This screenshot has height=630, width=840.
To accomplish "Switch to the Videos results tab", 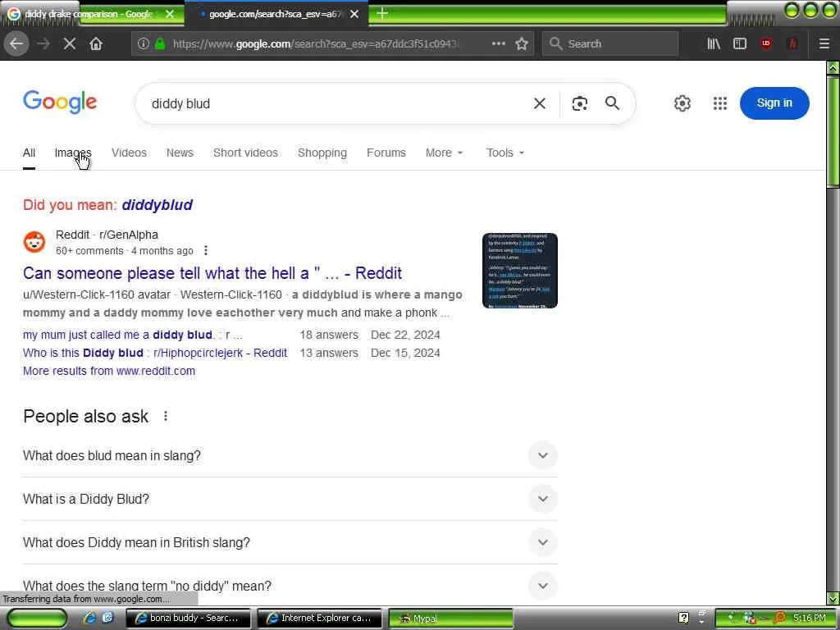I will tap(129, 153).
